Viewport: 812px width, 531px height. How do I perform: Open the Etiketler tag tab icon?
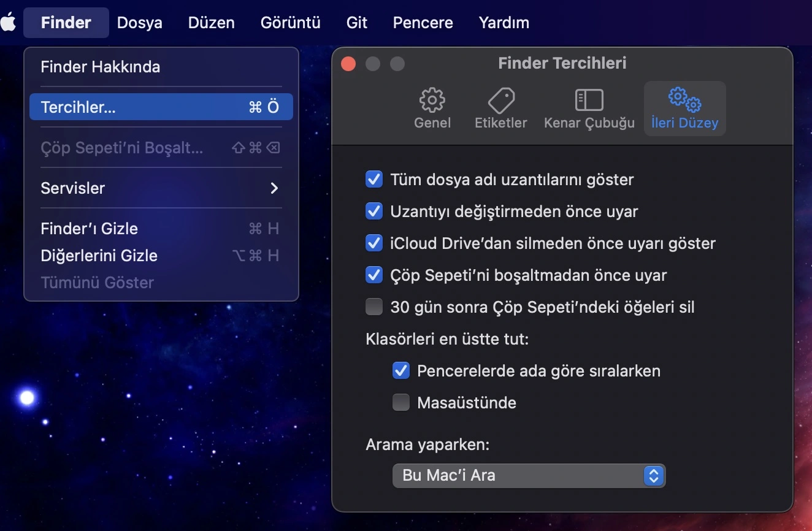[x=501, y=99]
